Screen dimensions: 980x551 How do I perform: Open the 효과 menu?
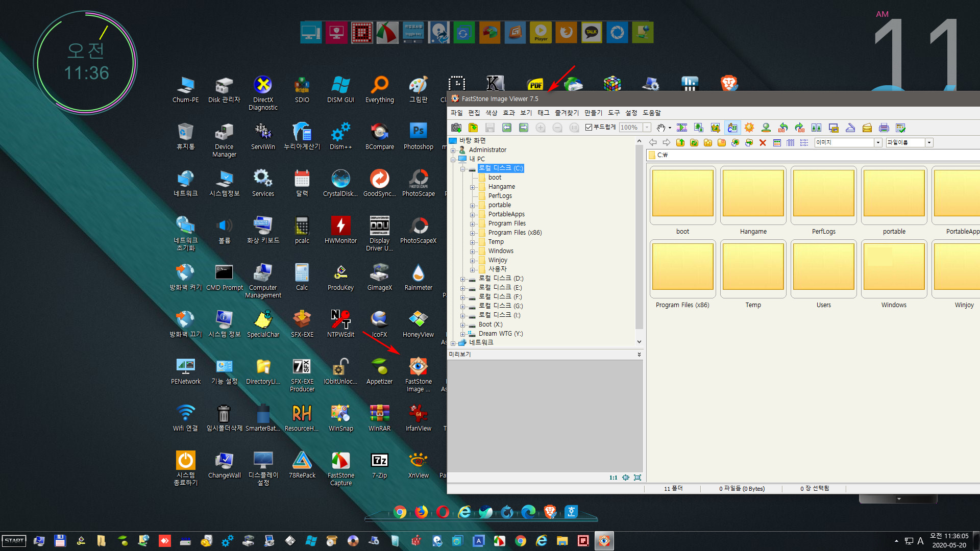[509, 113]
